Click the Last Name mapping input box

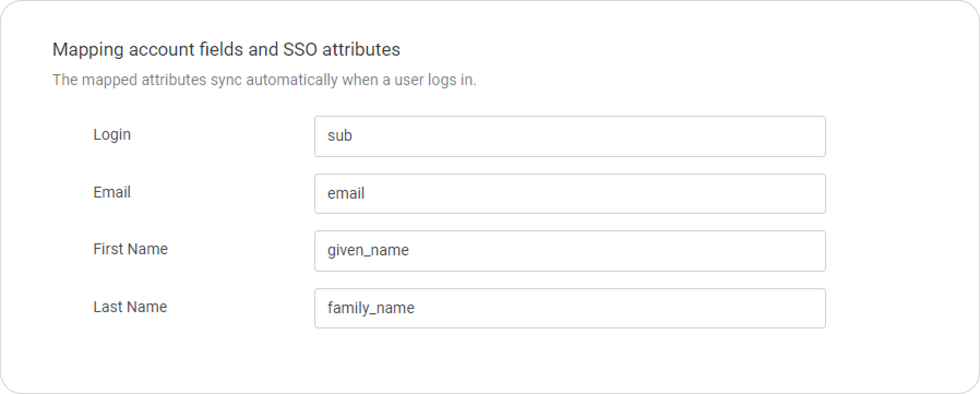click(x=570, y=308)
